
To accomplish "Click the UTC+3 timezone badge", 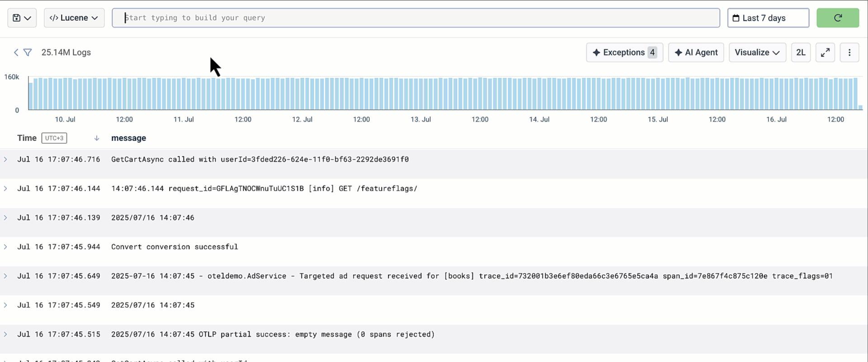I will tap(54, 138).
